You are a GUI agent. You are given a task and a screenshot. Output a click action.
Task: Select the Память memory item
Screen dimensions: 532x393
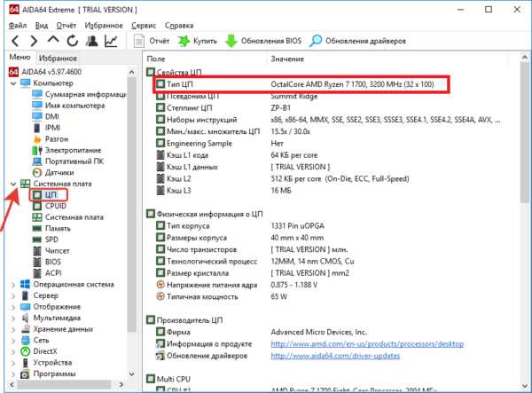pos(51,228)
